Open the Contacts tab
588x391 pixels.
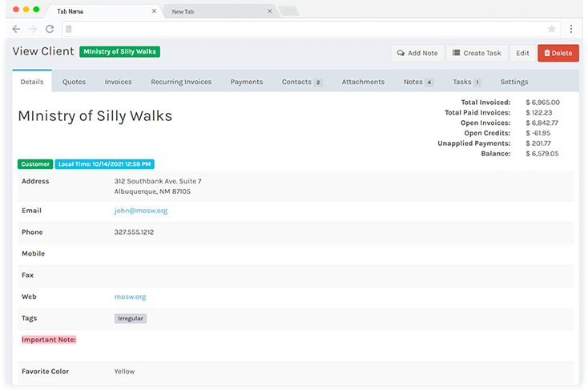click(x=301, y=82)
